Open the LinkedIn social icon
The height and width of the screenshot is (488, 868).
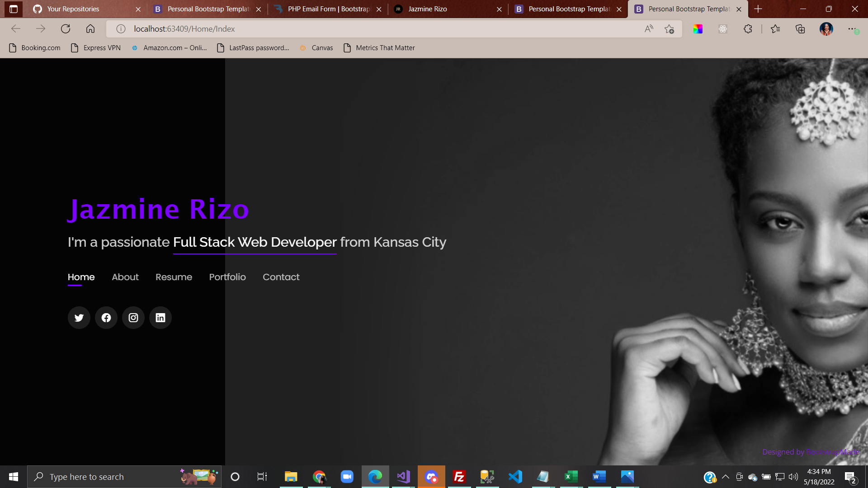pyautogui.click(x=160, y=318)
